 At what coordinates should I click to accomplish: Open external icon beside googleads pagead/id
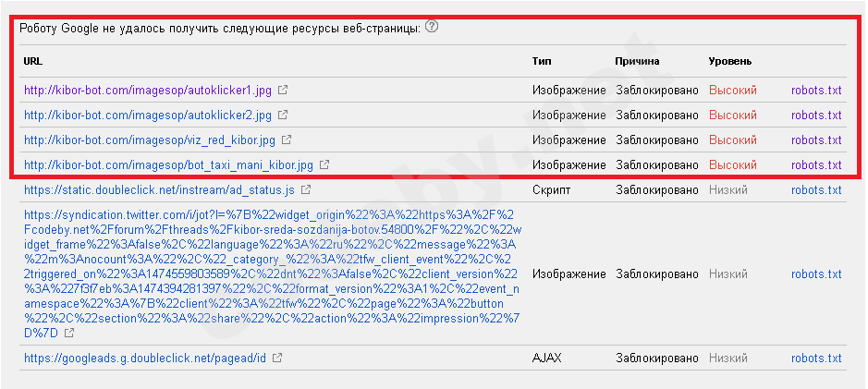click(x=276, y=358)
